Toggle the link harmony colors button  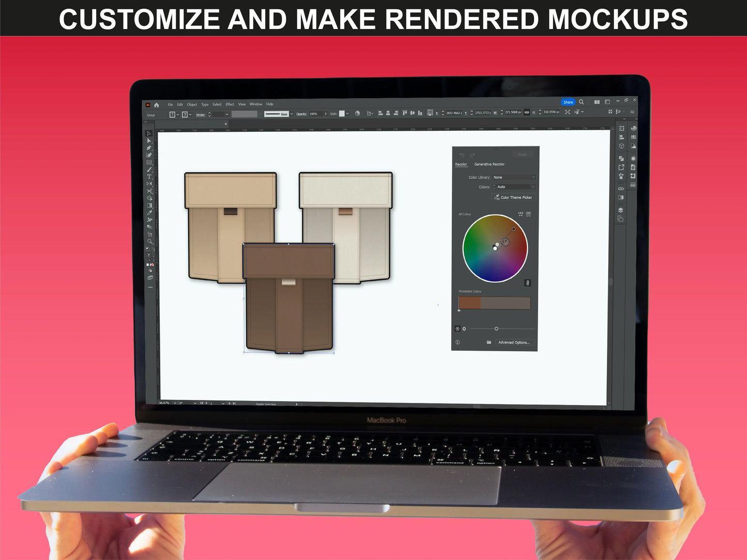pyautogui.click(x=527, y=283)
